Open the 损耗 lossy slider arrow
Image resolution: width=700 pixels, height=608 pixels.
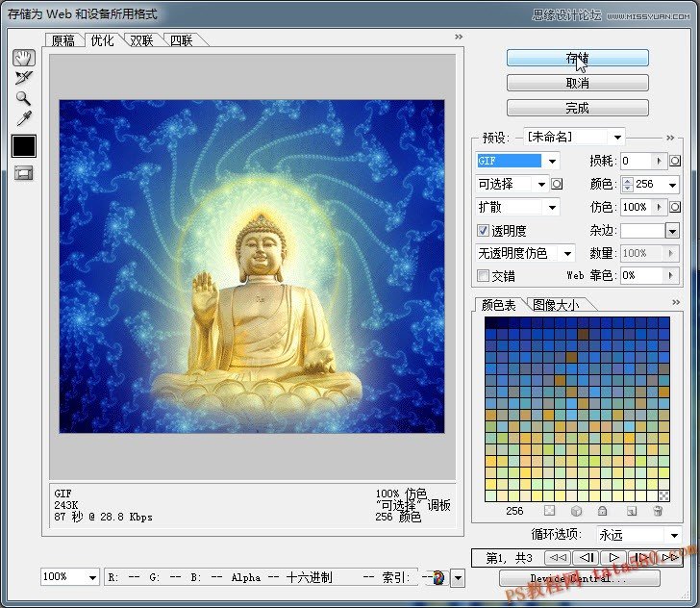pos(660,161)
